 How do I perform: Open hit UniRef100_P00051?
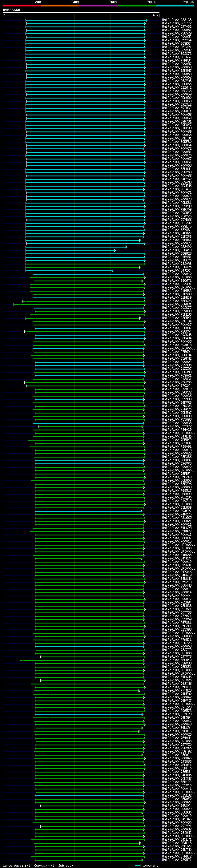pyautogui.click(x=177, y=30)
